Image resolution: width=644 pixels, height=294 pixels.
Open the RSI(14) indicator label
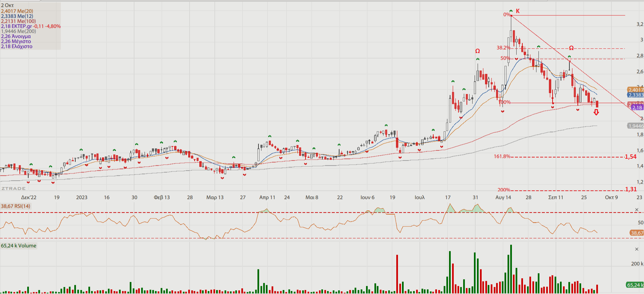tap(15, 206)
